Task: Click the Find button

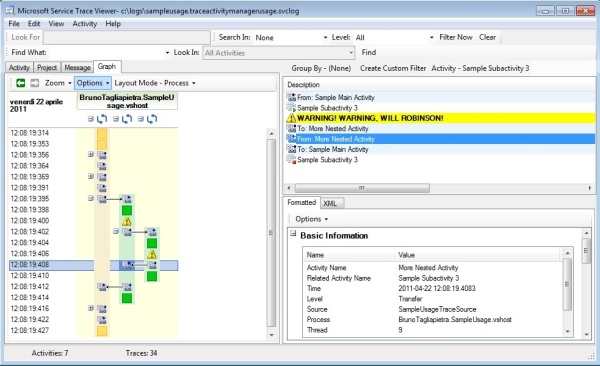Action: (369, 52)
